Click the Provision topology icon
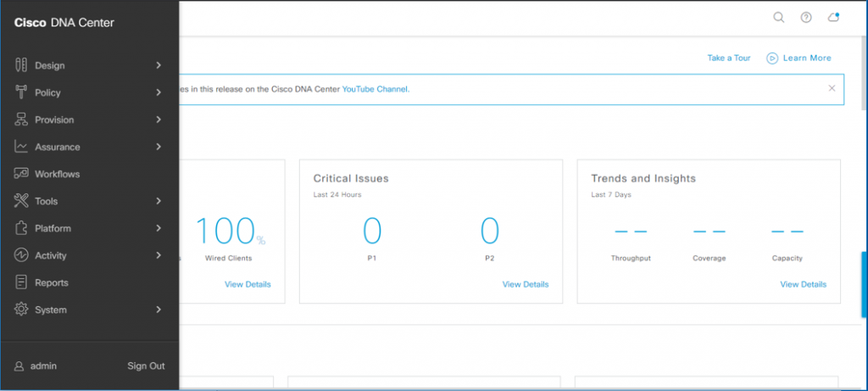This screenshot has height=391, width=868. pos(21,119)
